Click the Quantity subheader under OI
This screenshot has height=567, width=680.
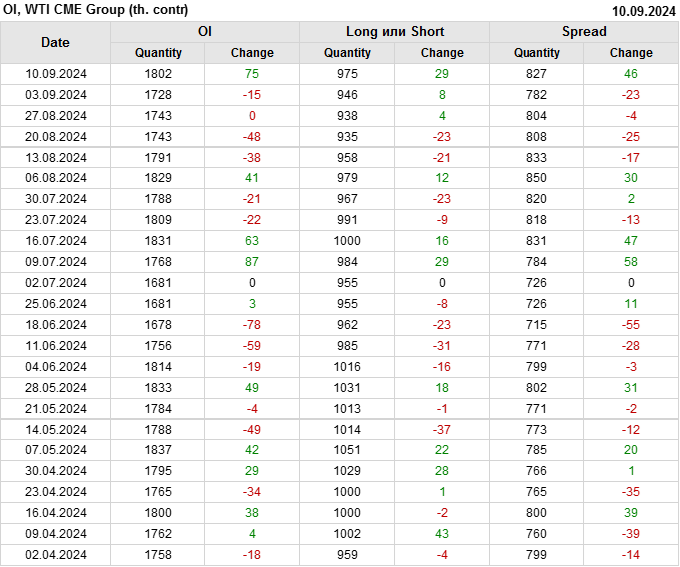pos(158,52)
